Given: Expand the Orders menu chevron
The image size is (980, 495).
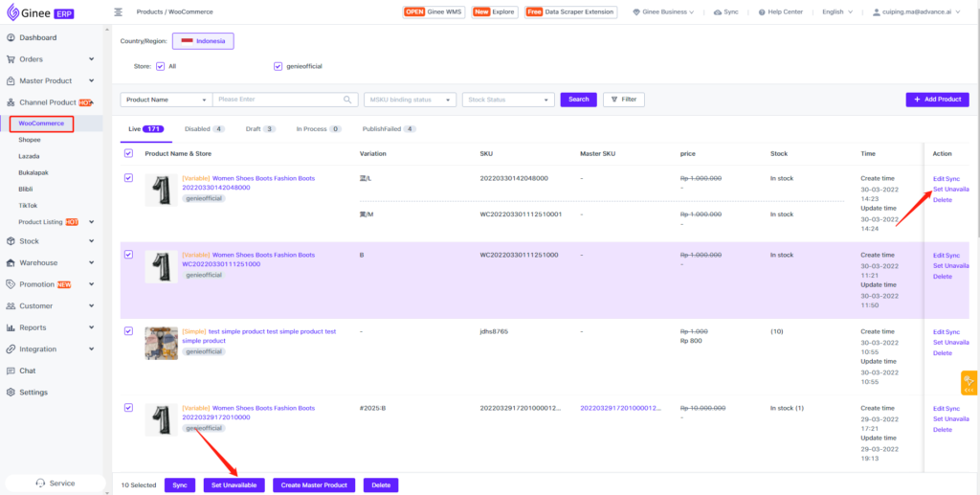Looking at the screenshot, I should [92, 59].
